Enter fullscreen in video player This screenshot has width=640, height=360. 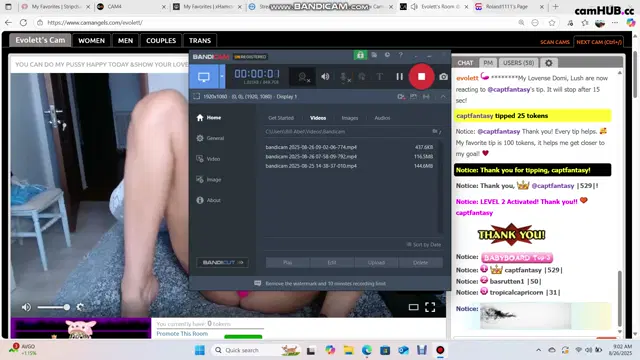[x=430, y=307]
